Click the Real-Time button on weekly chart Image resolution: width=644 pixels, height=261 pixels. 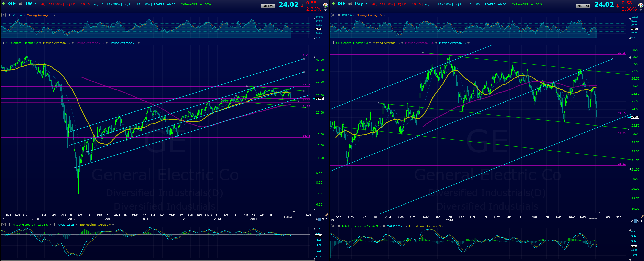click(x=267, y=6)
